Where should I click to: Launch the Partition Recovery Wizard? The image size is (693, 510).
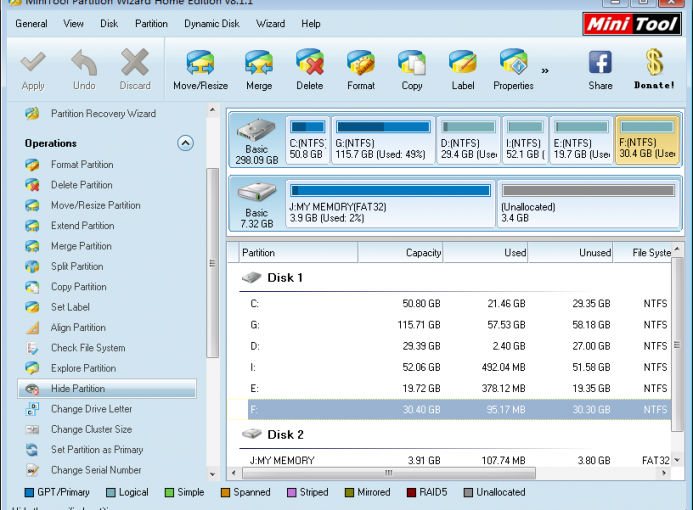[103, 114]
